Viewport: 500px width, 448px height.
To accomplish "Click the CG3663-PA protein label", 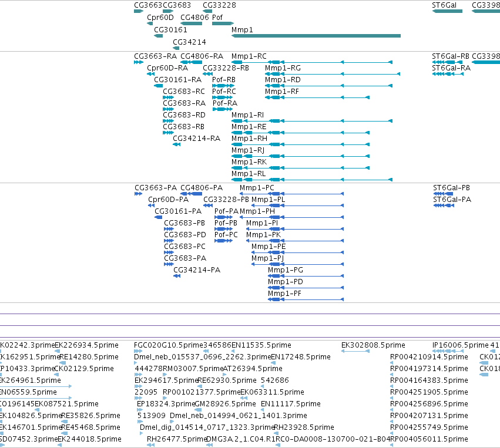I will point(156,188).
